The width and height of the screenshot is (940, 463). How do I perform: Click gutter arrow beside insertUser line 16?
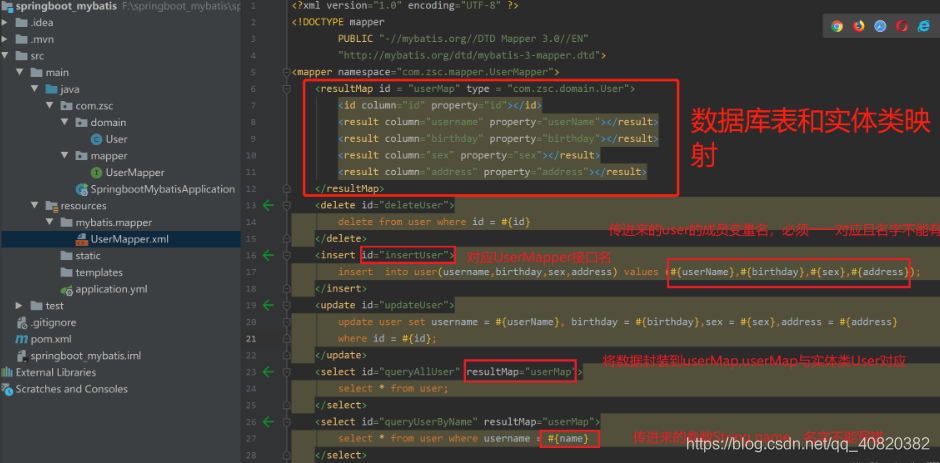pos(268,255)
